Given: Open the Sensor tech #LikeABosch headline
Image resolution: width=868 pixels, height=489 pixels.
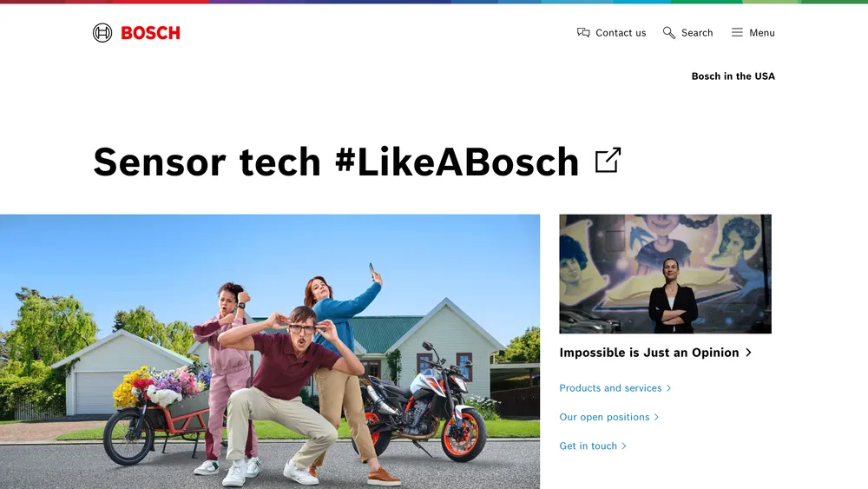Looking at the screenshot, I should (x=335, y=162).
